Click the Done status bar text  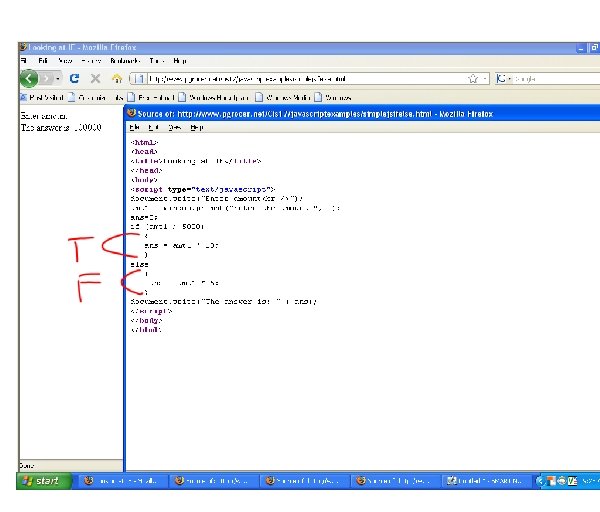click(26, 466)
